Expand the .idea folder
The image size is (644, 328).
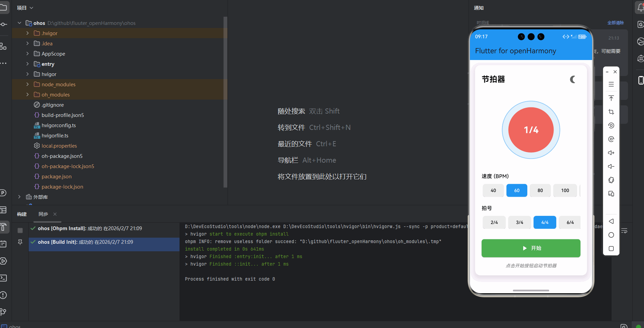(x=28, y=43)
